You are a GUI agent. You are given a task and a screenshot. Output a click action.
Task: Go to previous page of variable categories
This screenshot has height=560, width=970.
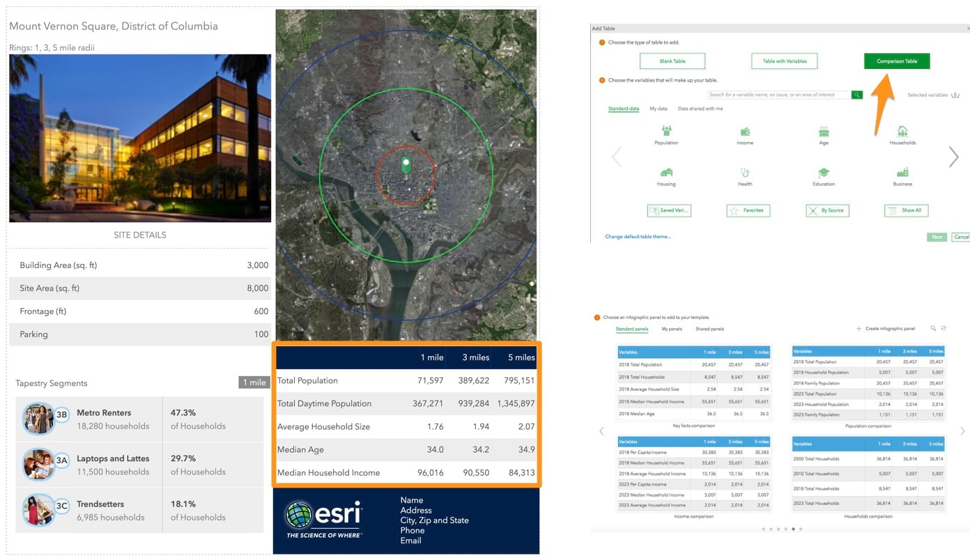pos(617,157)
